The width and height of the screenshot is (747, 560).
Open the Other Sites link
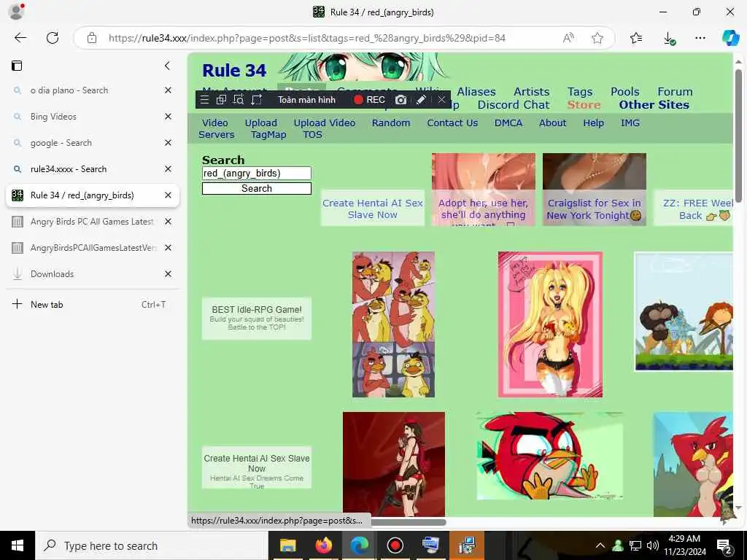[654, 105]
